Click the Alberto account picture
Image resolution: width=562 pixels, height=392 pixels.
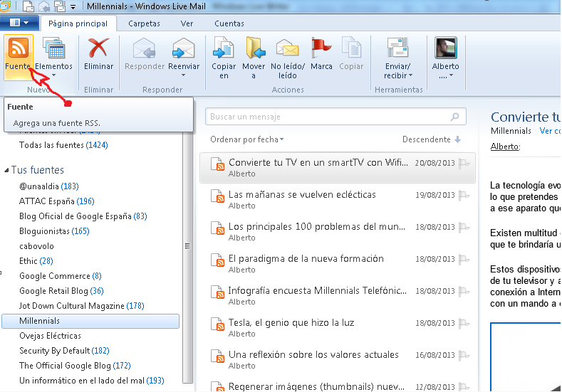click(445, 48)
